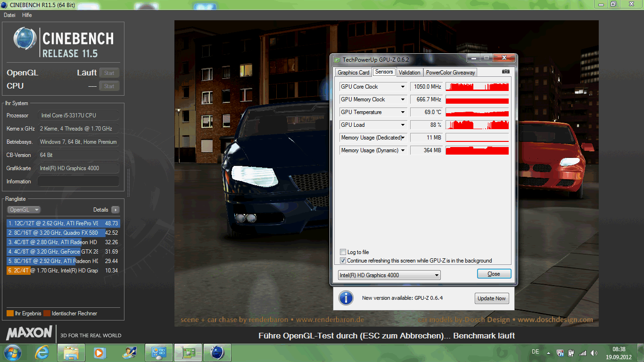This screenshot has height=362, width=644.
Task: Open Action Center flag tray icon
Action: pyautogui.click(x=560, y=353)
